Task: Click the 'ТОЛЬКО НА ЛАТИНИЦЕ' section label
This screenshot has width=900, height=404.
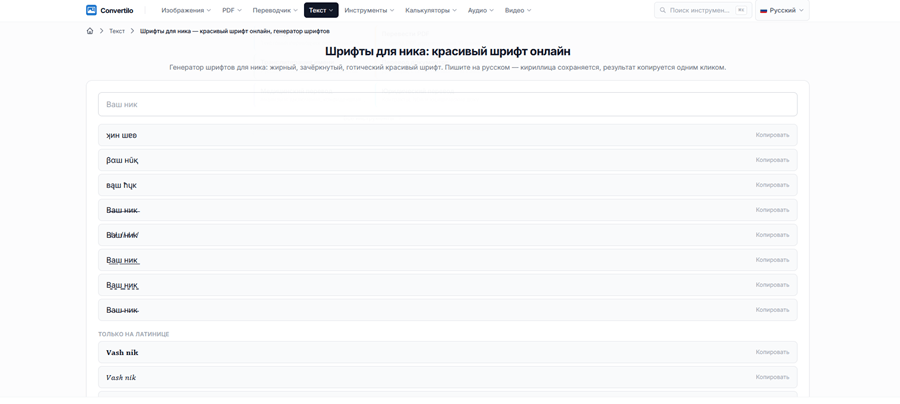Action: pyautogui.click(x=134, y=334)
